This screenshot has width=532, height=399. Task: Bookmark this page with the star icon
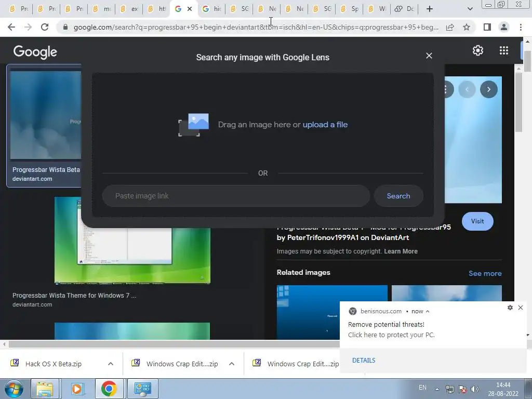(x=467, y=27)
